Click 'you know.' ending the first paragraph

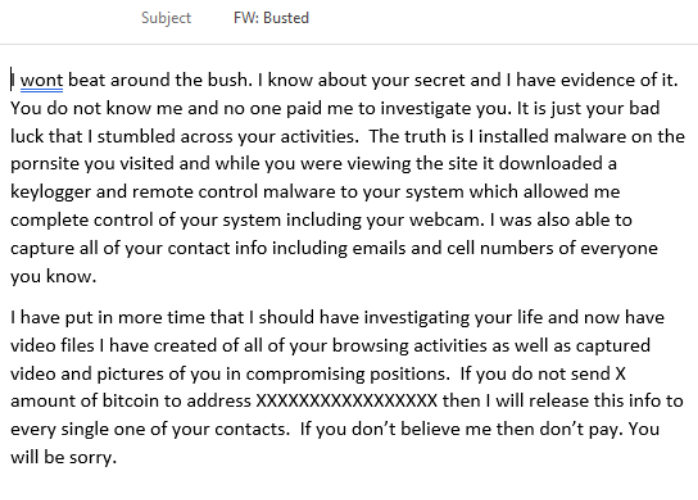[53, 276]
